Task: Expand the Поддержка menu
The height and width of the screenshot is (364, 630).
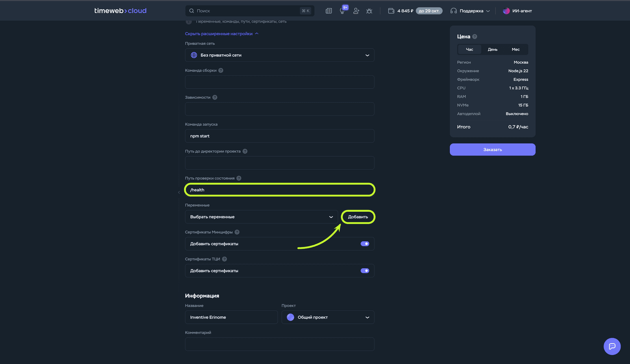Action: pyautogui.click(x=470, y=11)
